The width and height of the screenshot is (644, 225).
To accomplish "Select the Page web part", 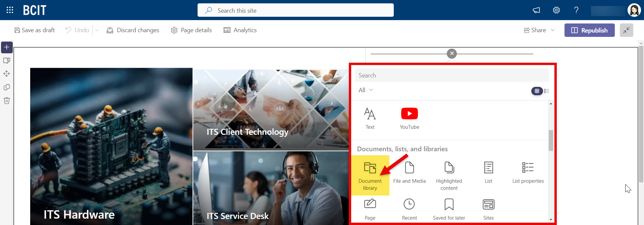I will [370, 210].
